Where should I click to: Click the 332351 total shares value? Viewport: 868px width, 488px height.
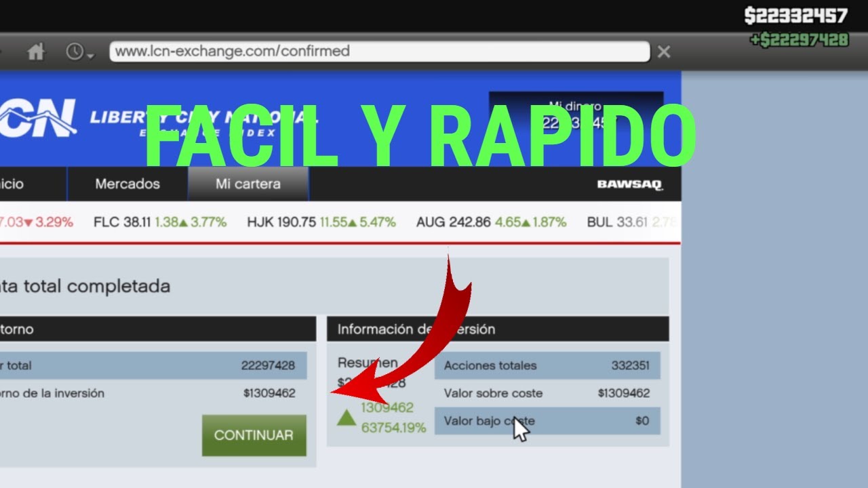(630, 365)
